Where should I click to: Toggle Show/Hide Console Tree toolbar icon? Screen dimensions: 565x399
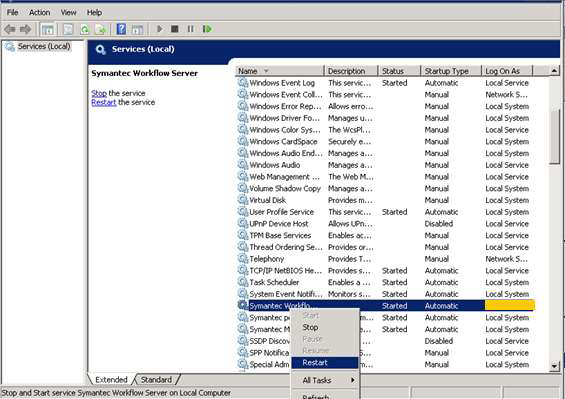coord(48,29)
